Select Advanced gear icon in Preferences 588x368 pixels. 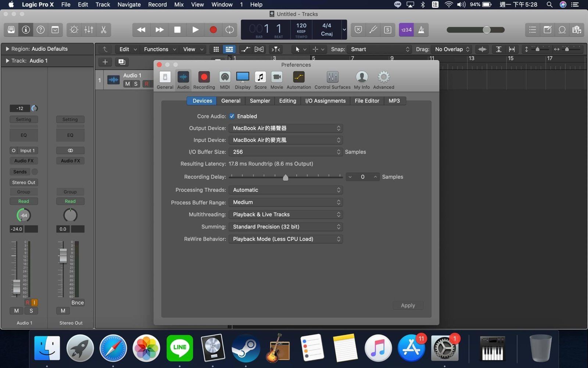(384, 80)
